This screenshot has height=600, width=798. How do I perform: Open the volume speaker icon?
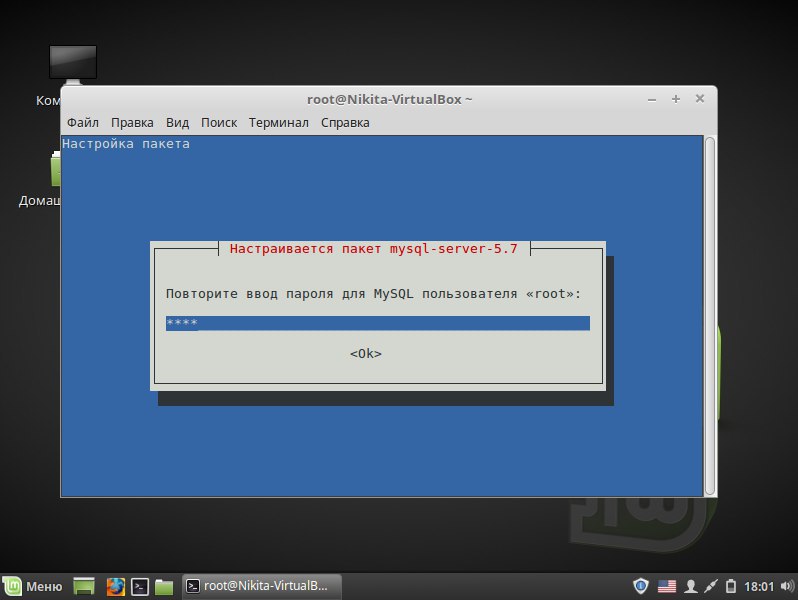click(787, 586)
